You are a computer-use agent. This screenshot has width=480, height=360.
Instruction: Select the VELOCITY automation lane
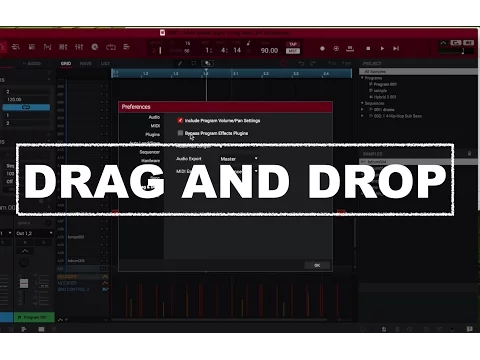coord(83,277)
